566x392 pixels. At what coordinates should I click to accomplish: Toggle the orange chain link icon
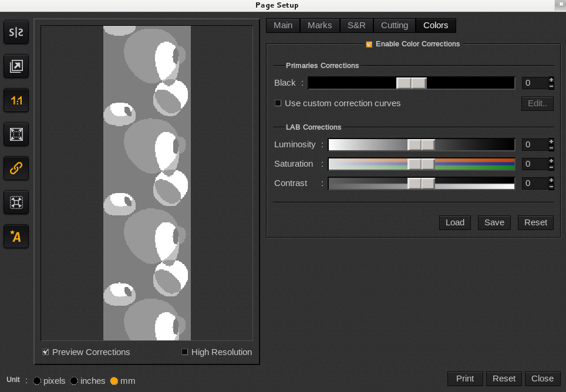click(16, 168)
